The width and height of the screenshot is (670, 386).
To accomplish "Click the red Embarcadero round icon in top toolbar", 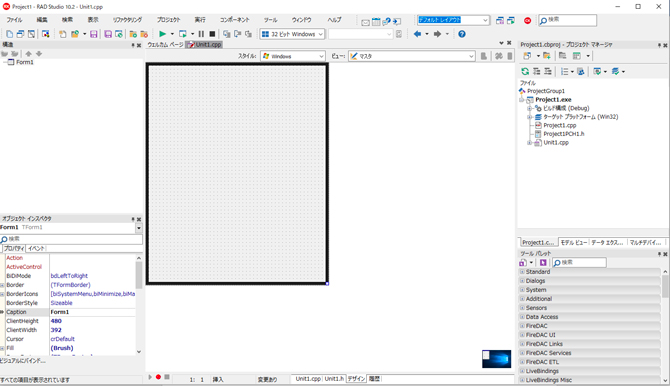I will point(527,21).
